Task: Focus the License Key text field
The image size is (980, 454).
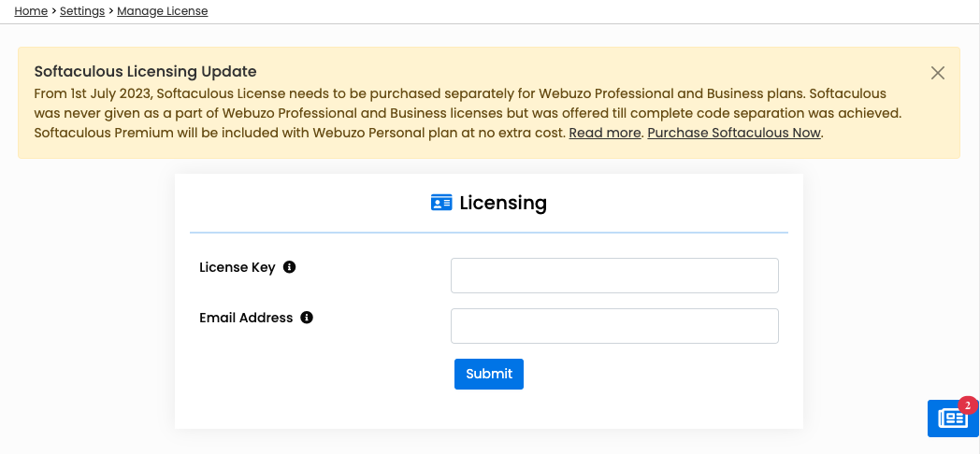Action: tap(614, 276)
